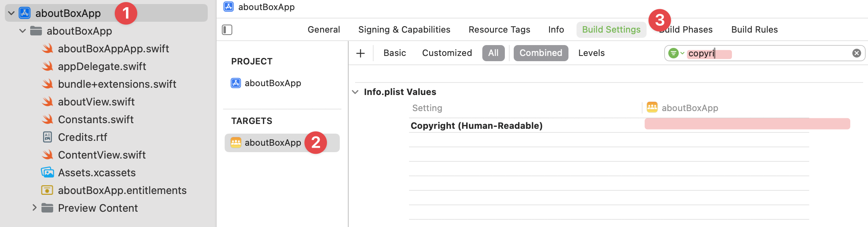Select Assets.xcassets catalog
This screenshot has height=227, width=868.
[x=89, y=173]
